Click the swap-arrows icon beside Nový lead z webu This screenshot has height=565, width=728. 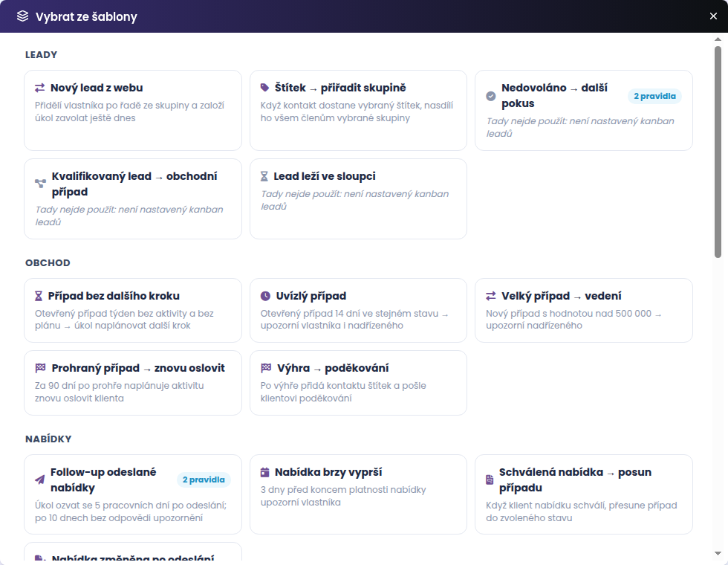40,88
